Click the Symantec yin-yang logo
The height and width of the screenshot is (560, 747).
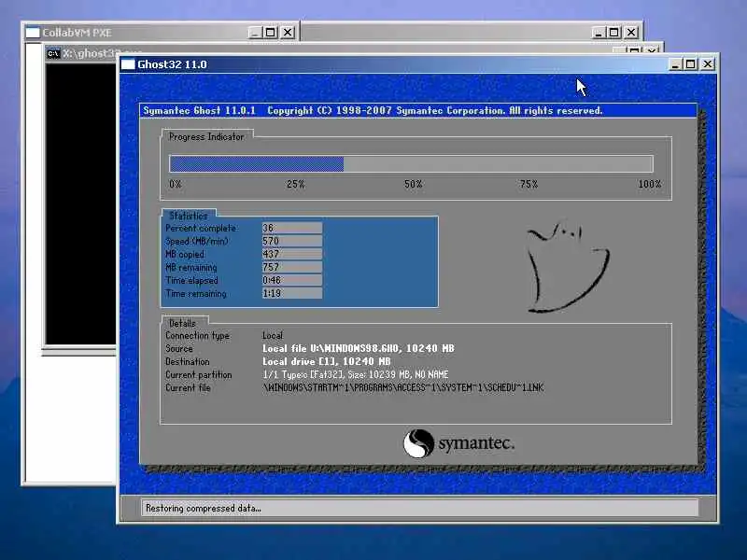click(x=418, y=443)
